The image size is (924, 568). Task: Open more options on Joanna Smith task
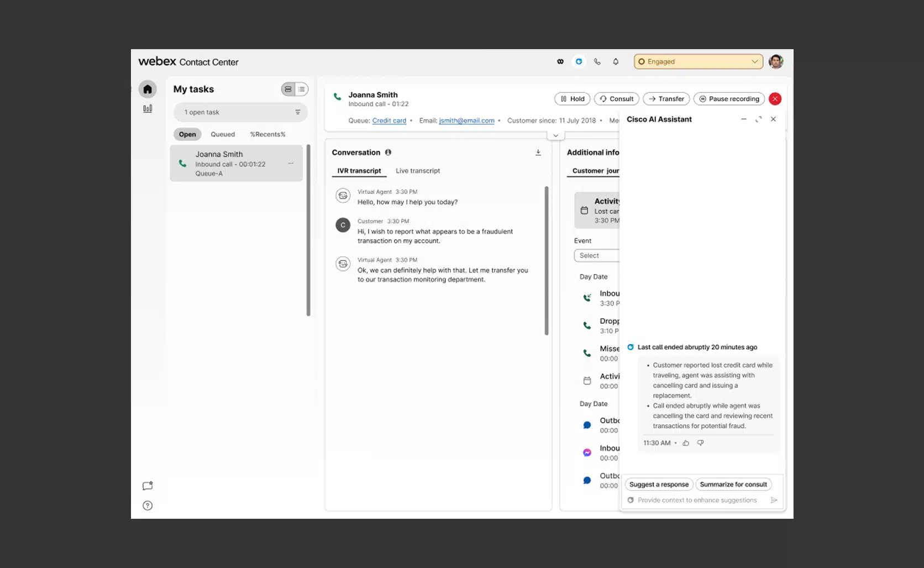[x=291, y=164]
